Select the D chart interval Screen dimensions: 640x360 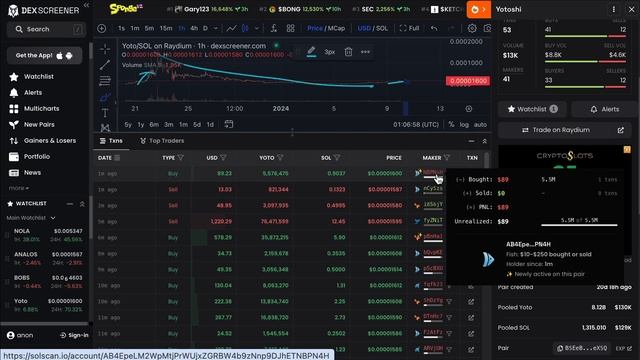pyautogui.click(x=205, y=29)
